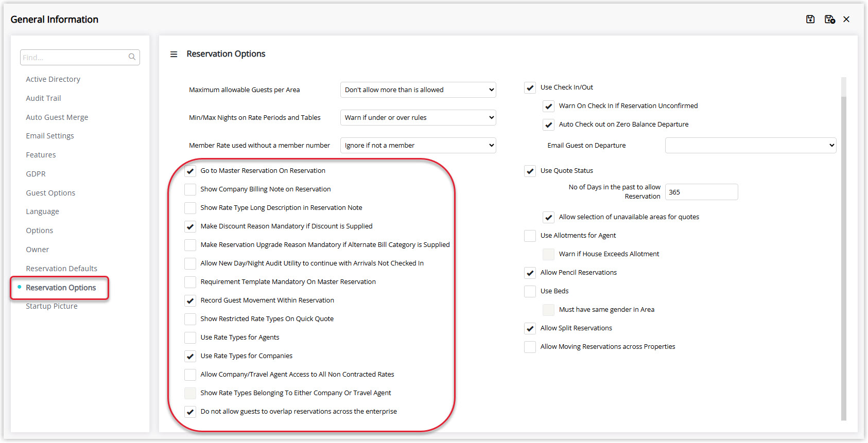868x443 pixels.
Task: Enable Requirement Template Mandatory On Master Reservation
Action: tap(190, 282)
